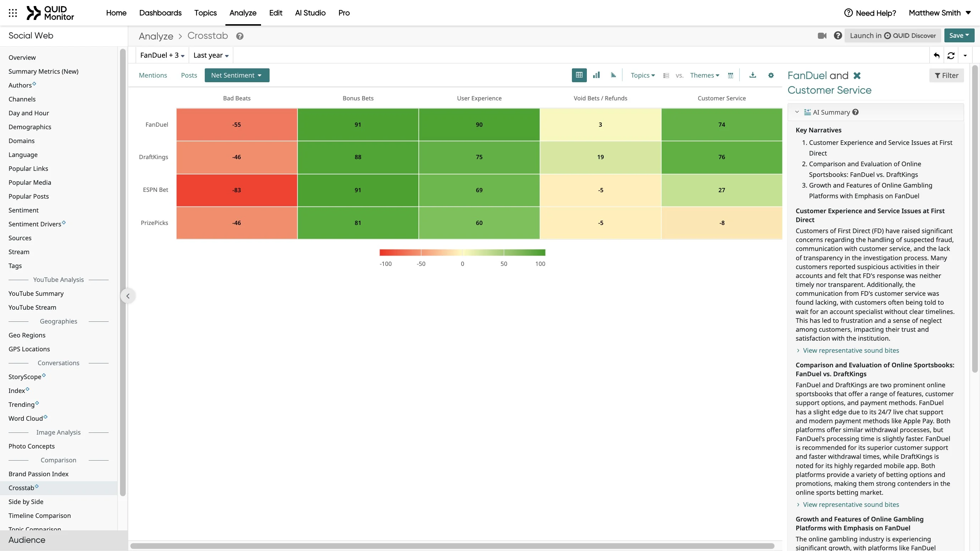The height and width of the screenshot is (551, 980).
Task: Open the Net Sentiment metric dropdown
Action: 236,75
